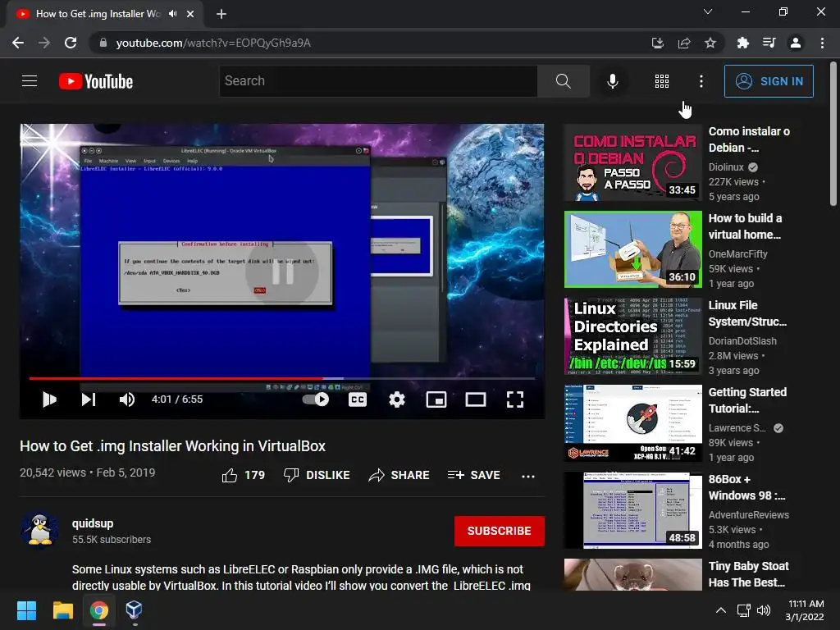Mute the tab audio speaker icon
The width and height of the screenshot is (840, 630).
tap(172, 14)
